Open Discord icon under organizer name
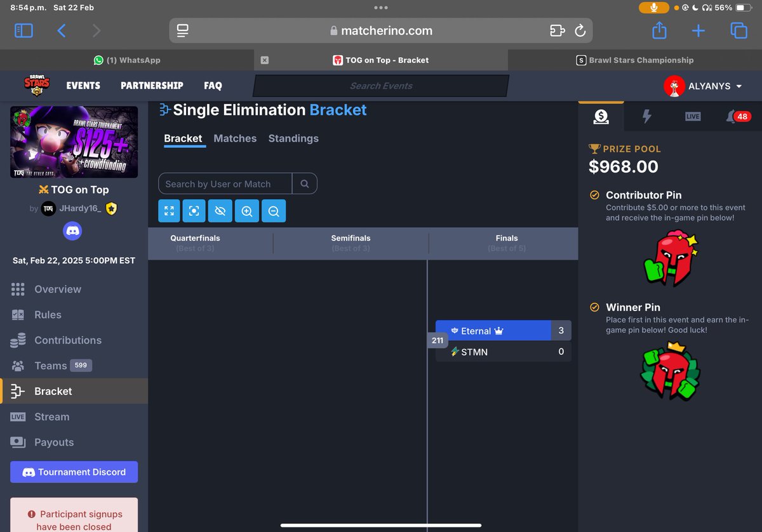This screenshot has height=532, width=762. point(72,231)
